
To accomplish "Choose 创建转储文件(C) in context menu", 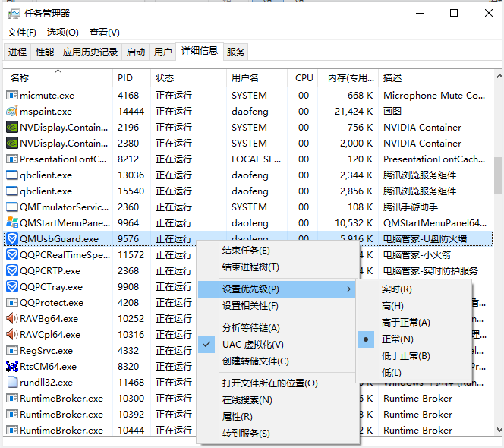I will [x=277, y=361].
